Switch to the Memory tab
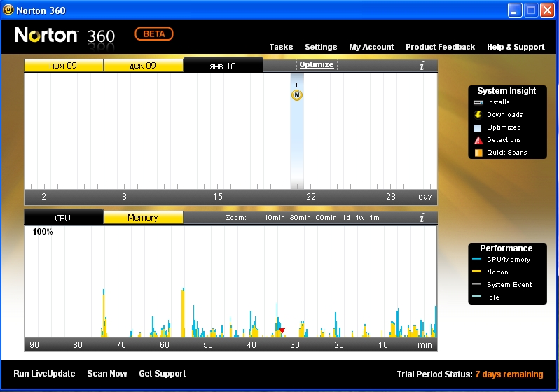Viewport: 559px width, 392px height. pos(143,218)
